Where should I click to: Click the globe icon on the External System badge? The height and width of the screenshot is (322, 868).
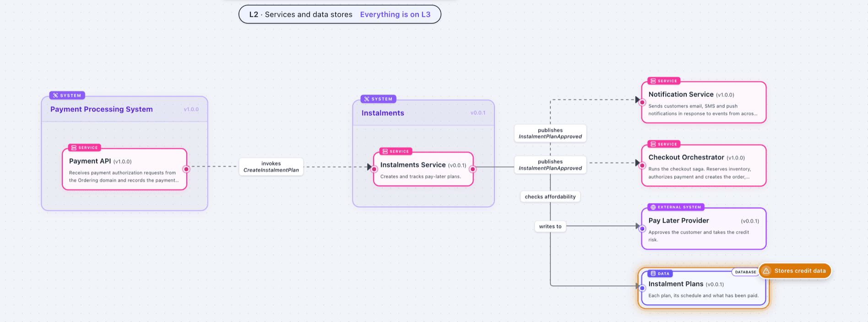[653, 207]
